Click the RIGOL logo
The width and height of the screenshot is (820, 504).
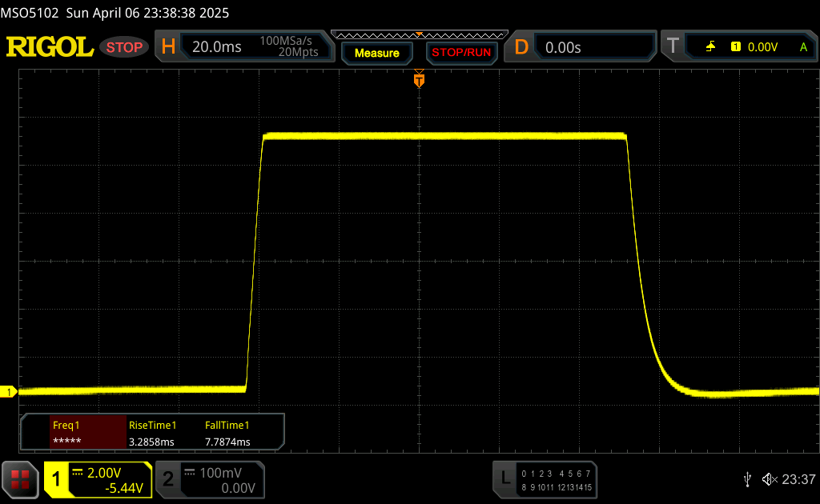50,47
